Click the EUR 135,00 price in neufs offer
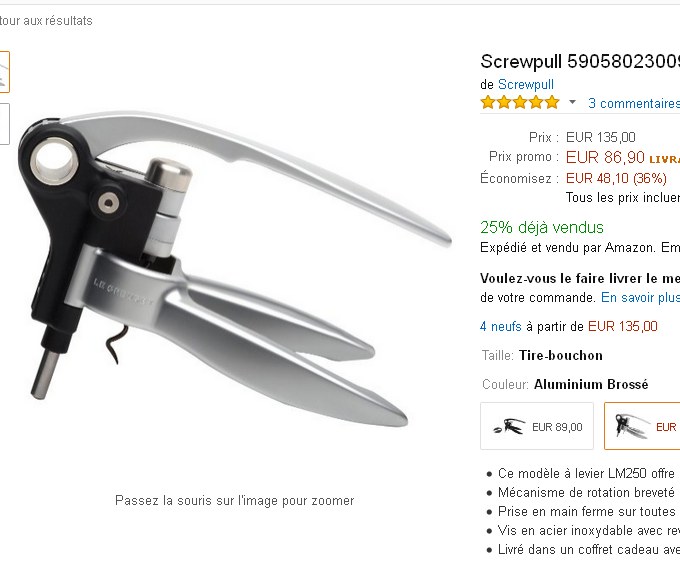680x562 pixels. (622, 326)
